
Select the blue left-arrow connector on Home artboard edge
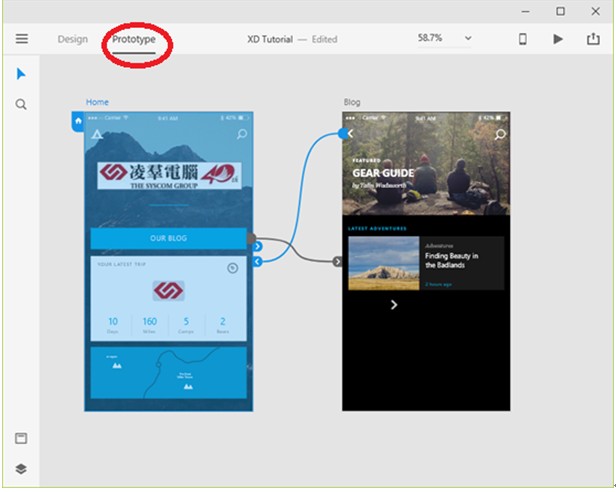point(257,261)
